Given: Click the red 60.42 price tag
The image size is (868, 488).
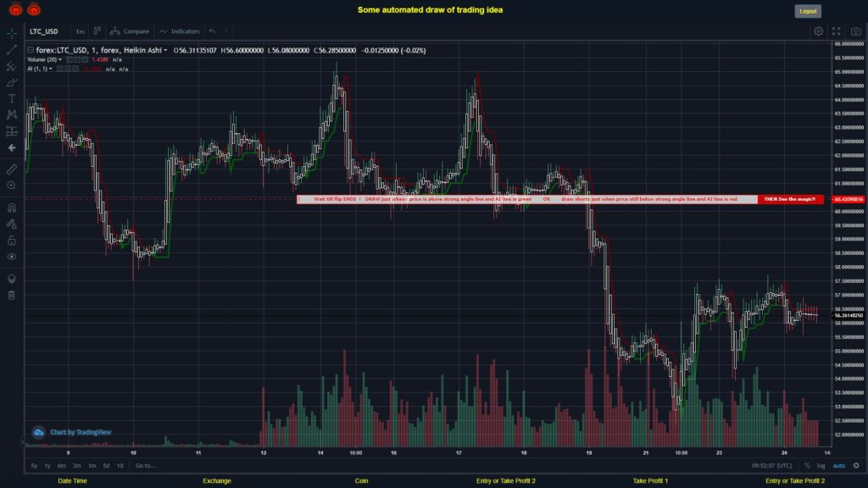Looking at the screenshot, I should pos(848,199).
